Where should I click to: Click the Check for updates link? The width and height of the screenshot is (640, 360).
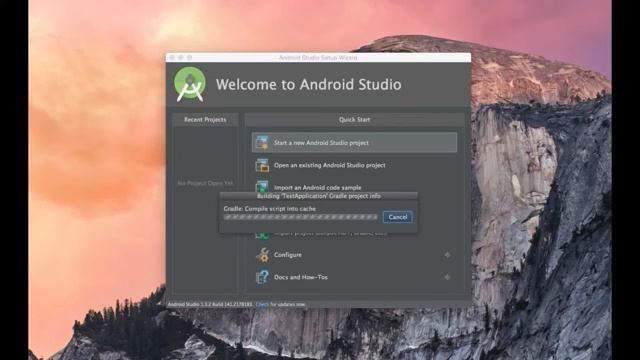tap(262, 304)
